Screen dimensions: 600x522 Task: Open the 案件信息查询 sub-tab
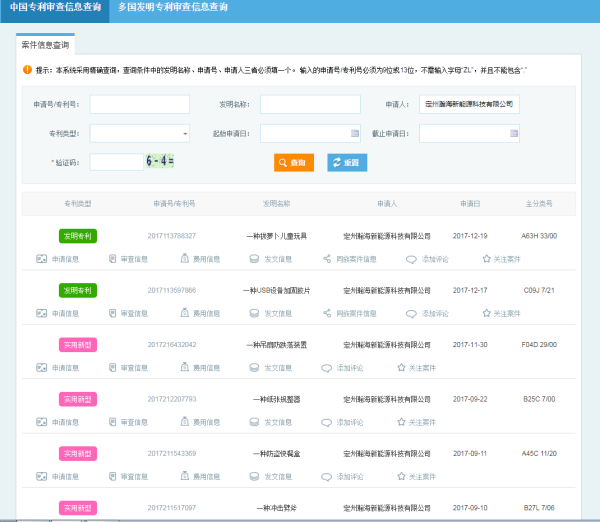[46, 45]
